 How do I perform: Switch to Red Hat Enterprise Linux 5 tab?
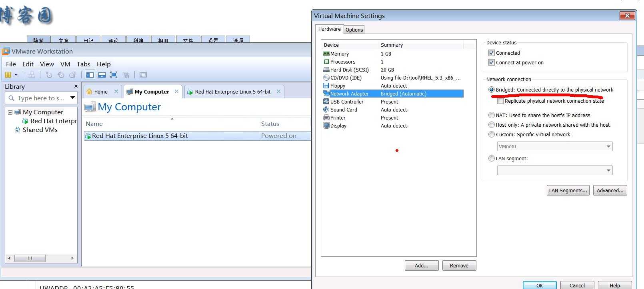click(x=232, y=92)
